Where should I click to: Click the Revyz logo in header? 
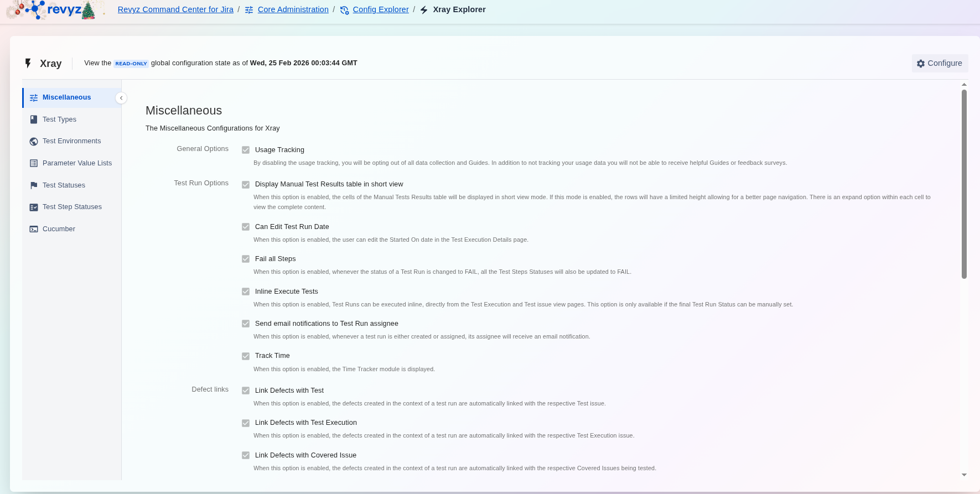click(55, 10)
